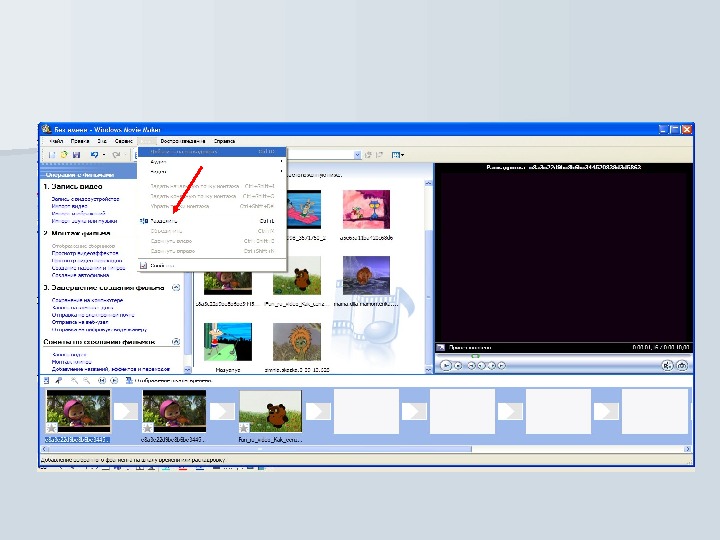This screenshot has height=540, width=720.
Task: Open the undo history dropdown arrow
Action: (104, 155)
